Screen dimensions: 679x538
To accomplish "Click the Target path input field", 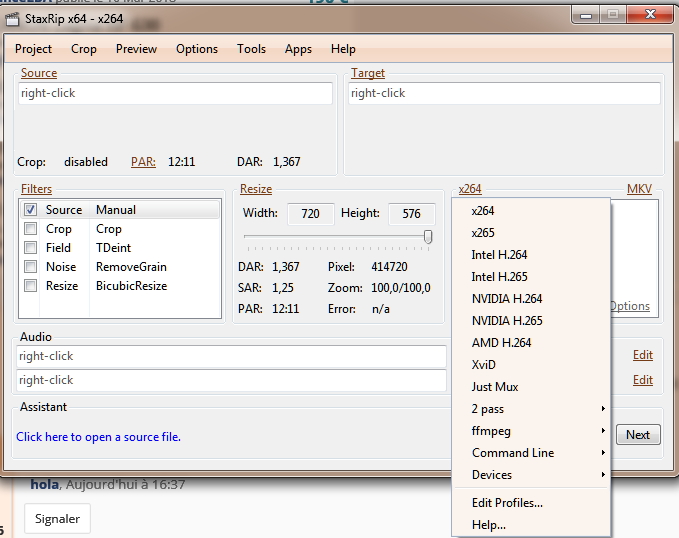I will 504,93.
